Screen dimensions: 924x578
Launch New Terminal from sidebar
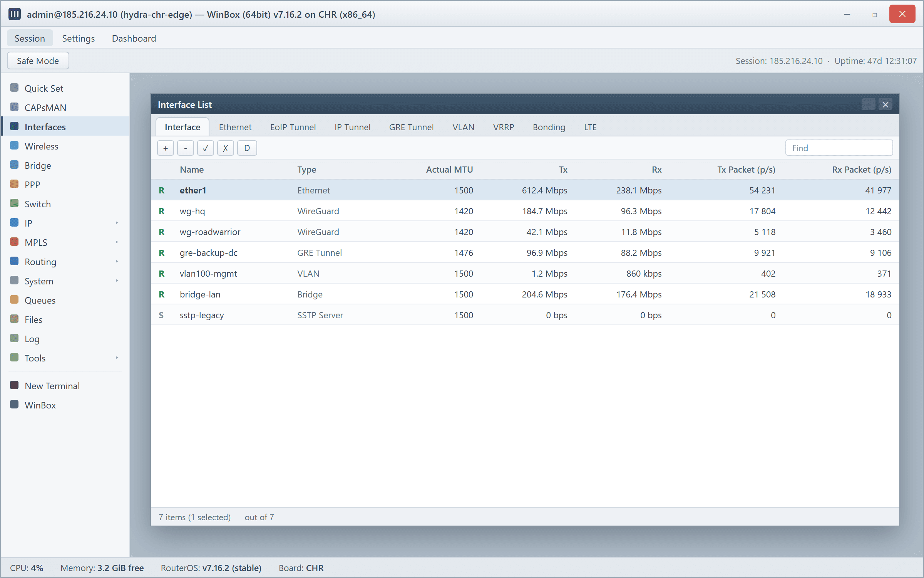click(65, 386)
